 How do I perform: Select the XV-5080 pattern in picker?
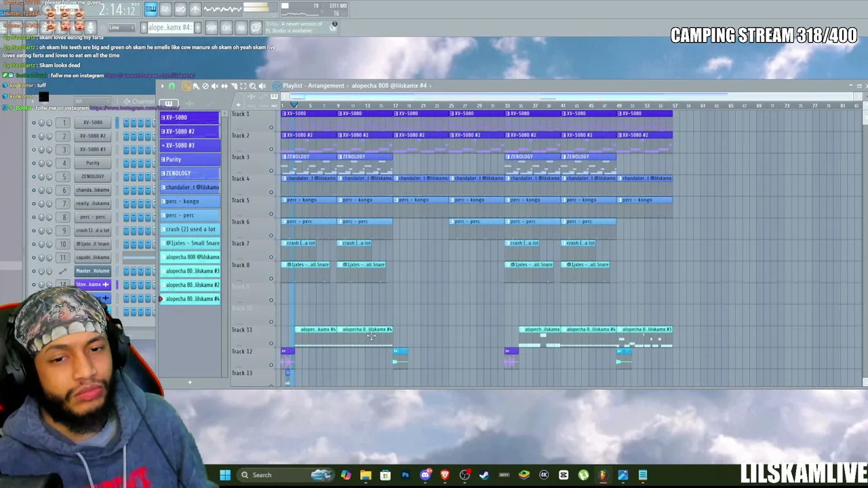[190, 117]
